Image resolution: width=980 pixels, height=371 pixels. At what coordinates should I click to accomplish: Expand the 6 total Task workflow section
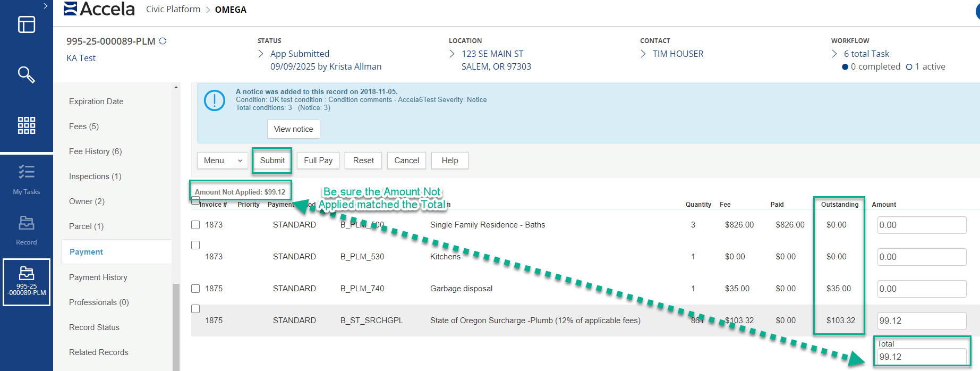(834, 54)
